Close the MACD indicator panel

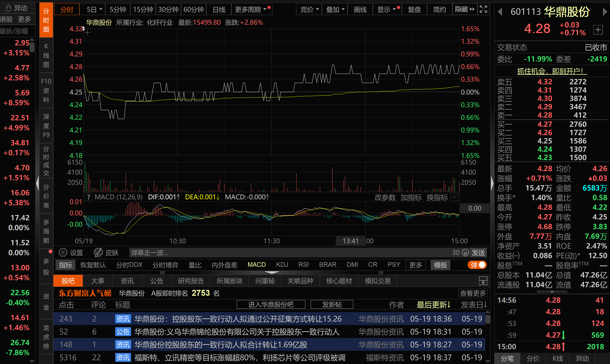pos(454,197)
